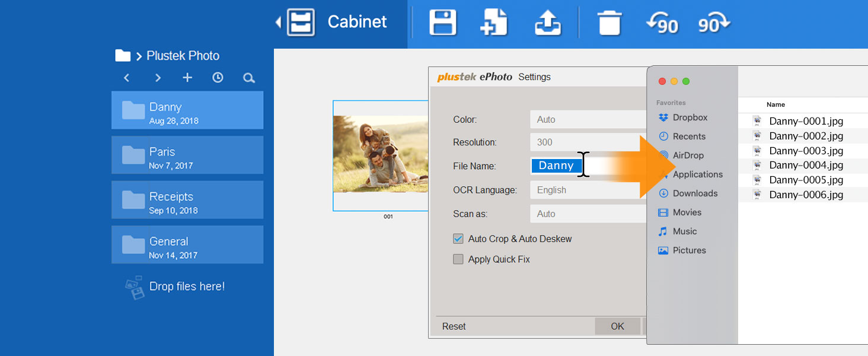Collapse the Cabinet panel arrow

pos(279,23)
